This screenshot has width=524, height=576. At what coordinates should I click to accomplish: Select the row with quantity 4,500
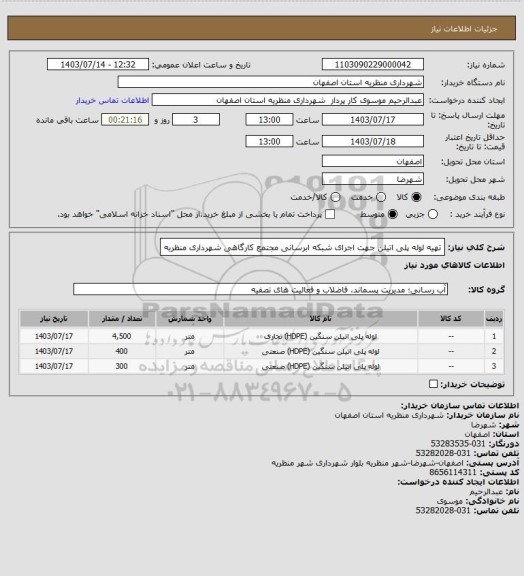point(261,336)
